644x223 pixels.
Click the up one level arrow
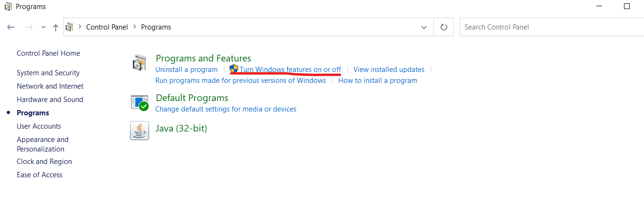(56, 28)
